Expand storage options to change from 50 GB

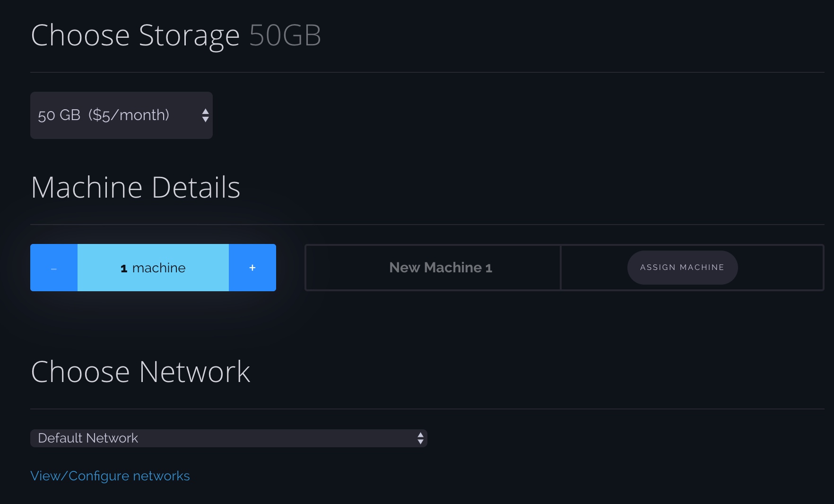pos(121,115)
